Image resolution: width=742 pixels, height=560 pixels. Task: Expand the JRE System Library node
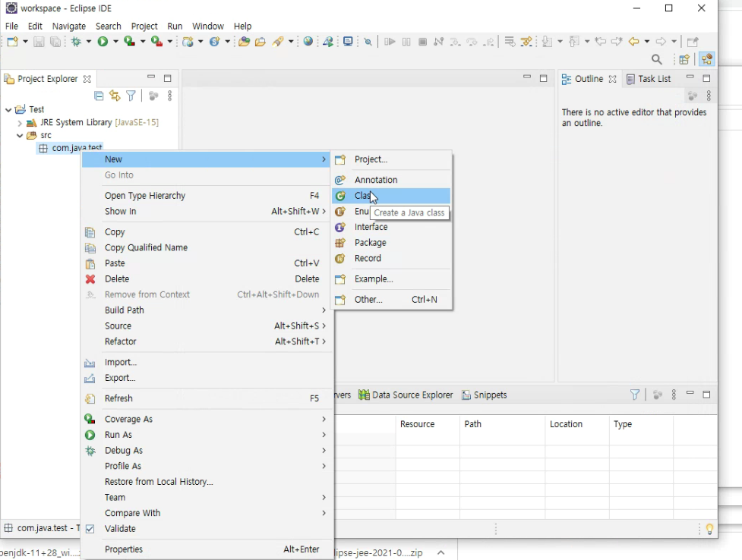(20, 123)
